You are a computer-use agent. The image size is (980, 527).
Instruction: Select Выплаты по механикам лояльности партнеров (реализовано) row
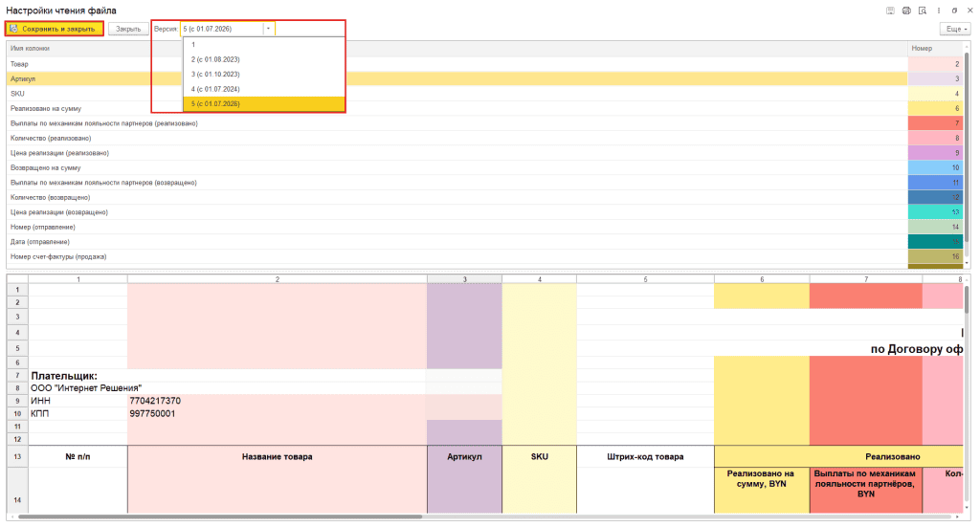pos(457,123)
